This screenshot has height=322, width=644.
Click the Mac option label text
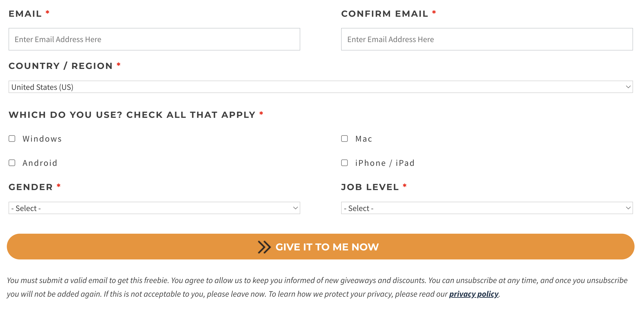click(364, 139)
